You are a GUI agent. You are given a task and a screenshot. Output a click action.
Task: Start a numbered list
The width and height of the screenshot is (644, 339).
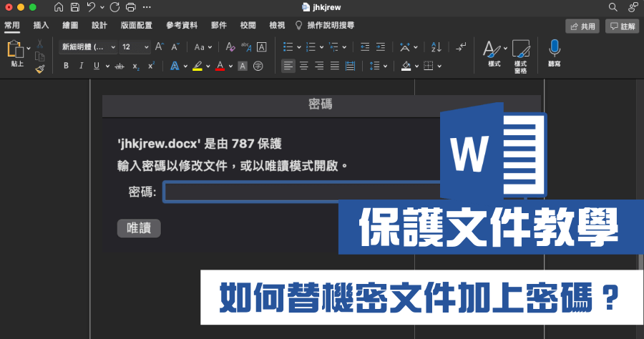click(x=311, y=47)
